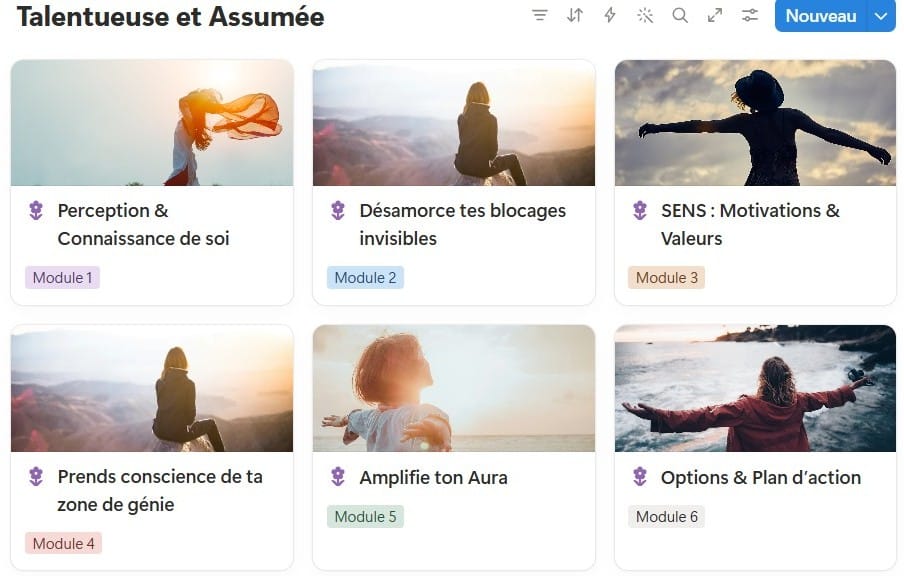Viewport: 904px width, 576px height.
Task: Open the SENS : Motivations & Valeurs thumbnail
Action: coord(755,123)
